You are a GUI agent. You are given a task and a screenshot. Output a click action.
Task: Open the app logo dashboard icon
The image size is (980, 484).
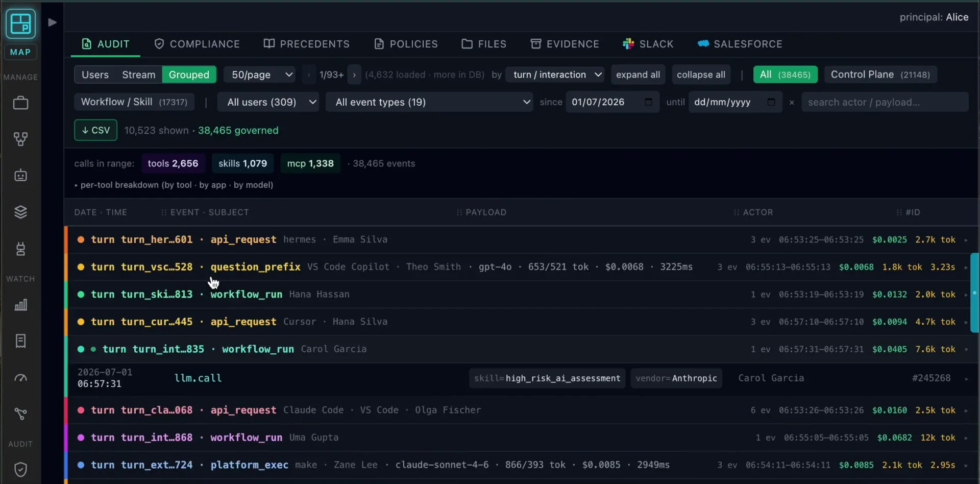point(20,23)
